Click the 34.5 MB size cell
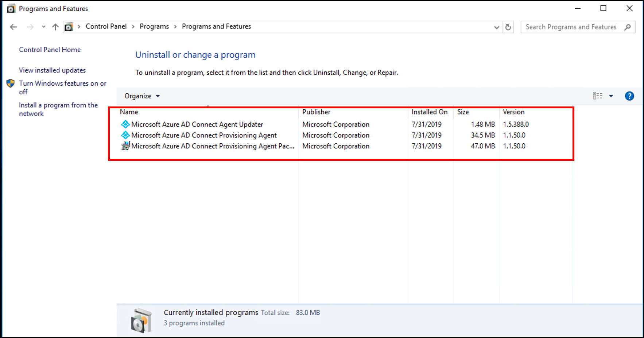644x338 pixels. point(483,135)
